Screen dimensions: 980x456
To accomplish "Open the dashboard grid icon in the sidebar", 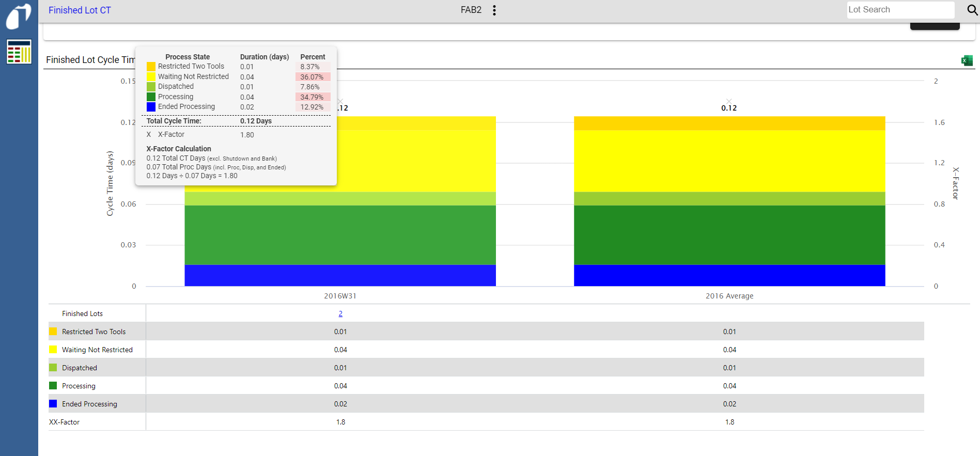I will coord(19,52).
